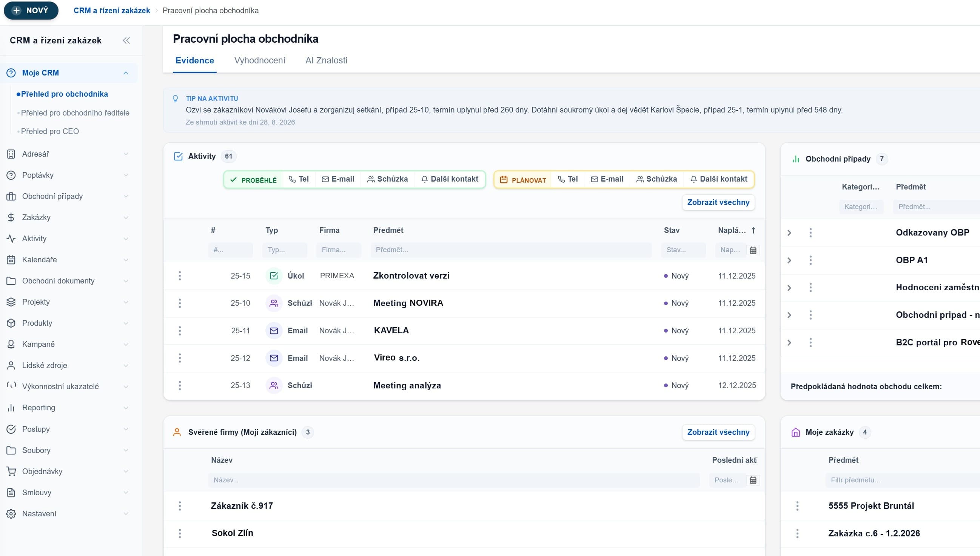Click the Schůzka icon in row 25-13
Image resolution: width=980 pixels, height=556 pixels.
tap(274, 386)
